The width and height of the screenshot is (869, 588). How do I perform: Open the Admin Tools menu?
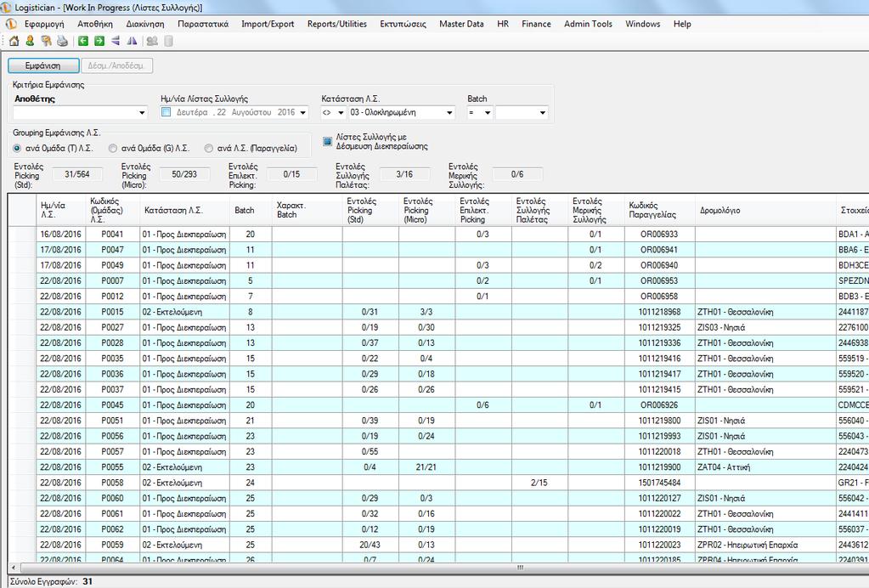pos(588,25)
